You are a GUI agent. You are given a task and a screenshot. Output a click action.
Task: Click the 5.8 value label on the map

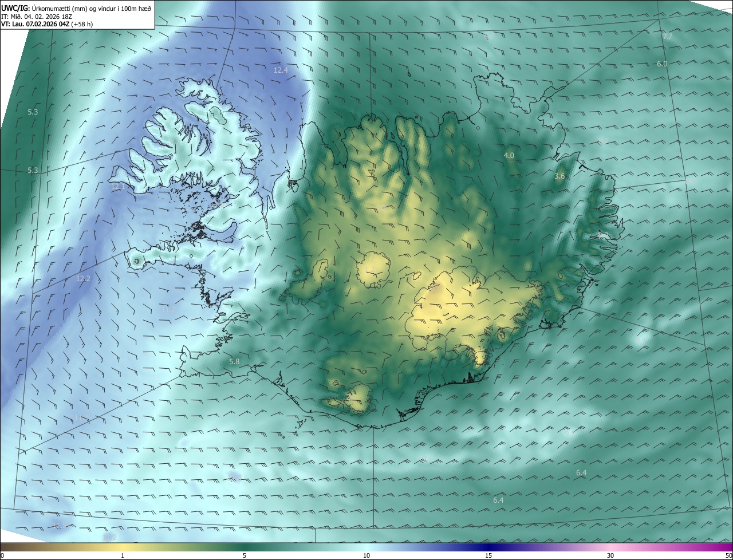234,362
